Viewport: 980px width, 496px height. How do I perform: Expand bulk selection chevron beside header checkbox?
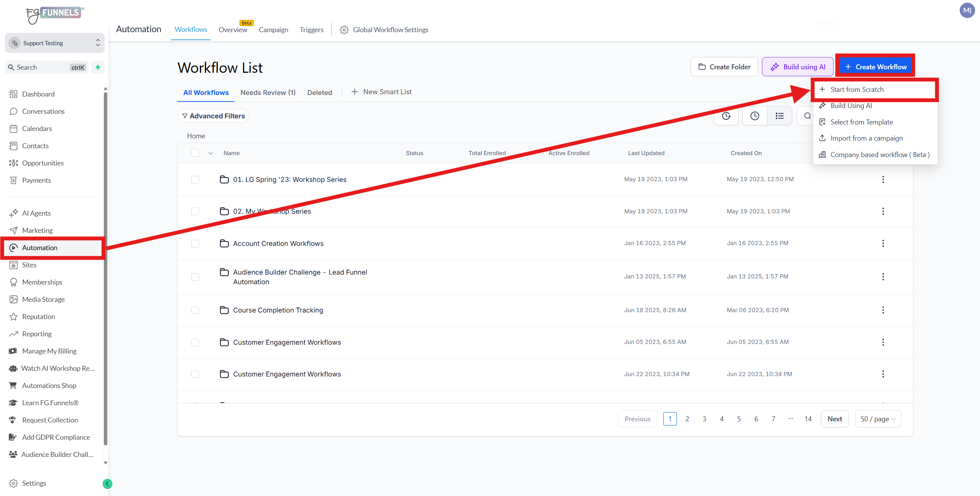[210, 153]
